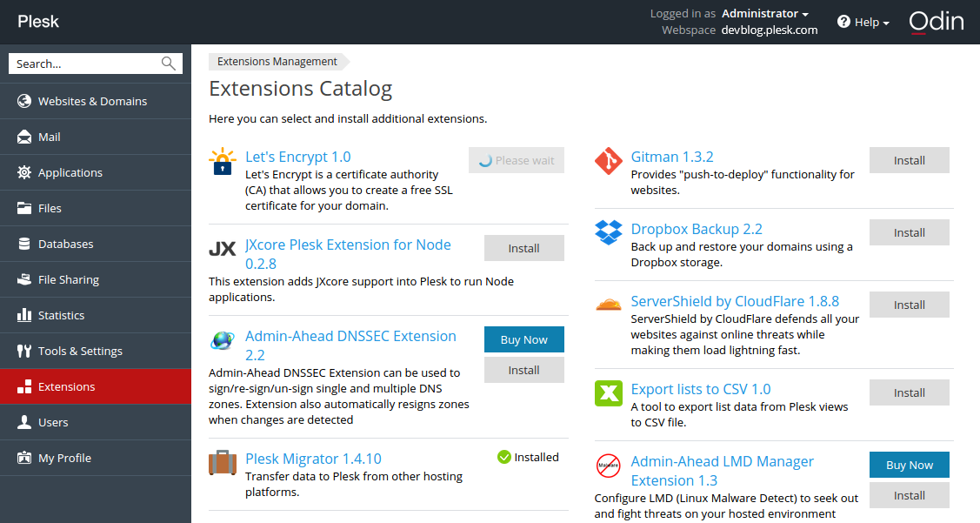Open Websites & Domains section
Viewport: 980px width, 523px height.
(96, 101)
